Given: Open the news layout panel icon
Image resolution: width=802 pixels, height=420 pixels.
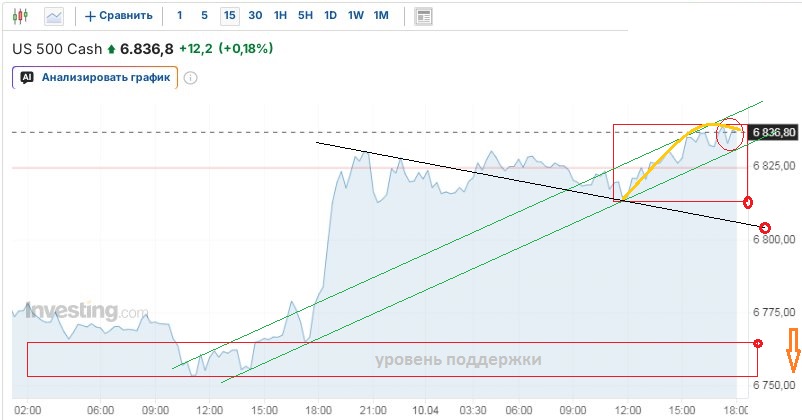Looking at the screenshot, I should (x=424, y=16).
